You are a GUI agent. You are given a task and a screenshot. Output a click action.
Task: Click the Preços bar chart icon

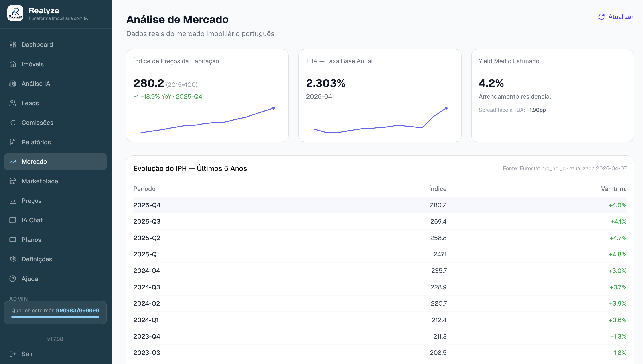tap(12, 200)
